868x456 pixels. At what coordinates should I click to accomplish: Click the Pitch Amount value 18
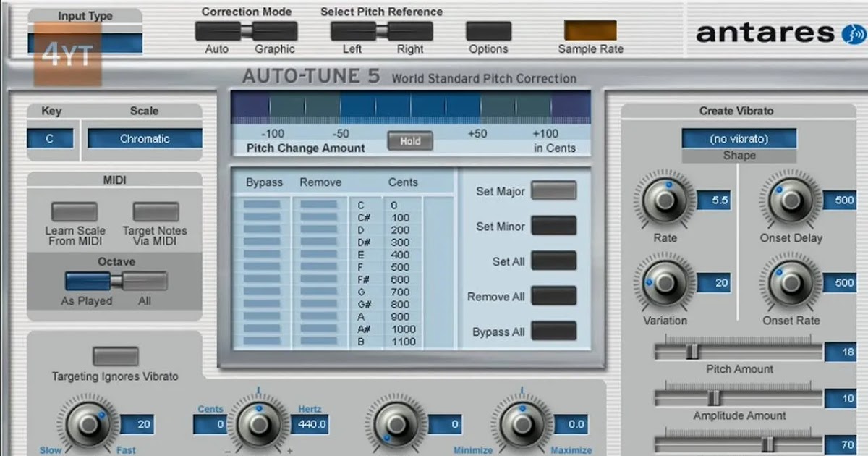coord(841,352)
